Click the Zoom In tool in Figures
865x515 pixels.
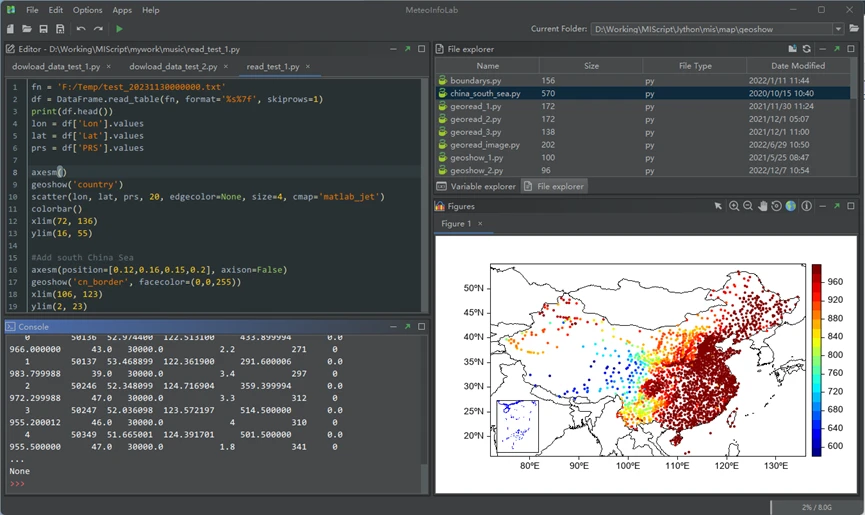click(x=734, y=206)
